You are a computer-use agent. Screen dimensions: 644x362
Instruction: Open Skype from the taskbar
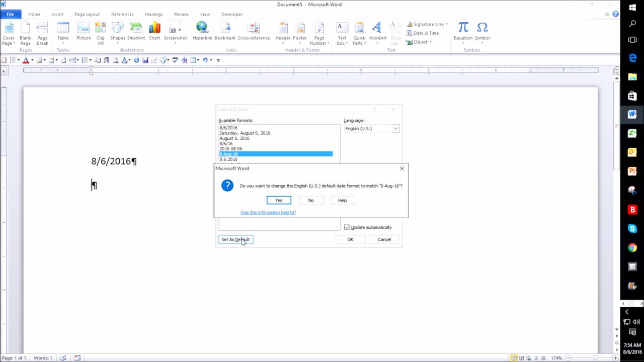pos(632,229)
